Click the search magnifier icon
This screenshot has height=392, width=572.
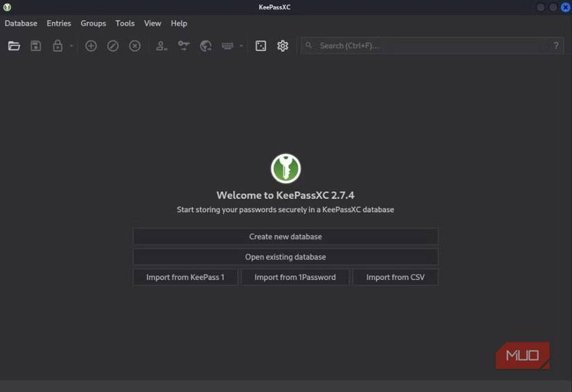pyautogui.click(x=309, y=45)
